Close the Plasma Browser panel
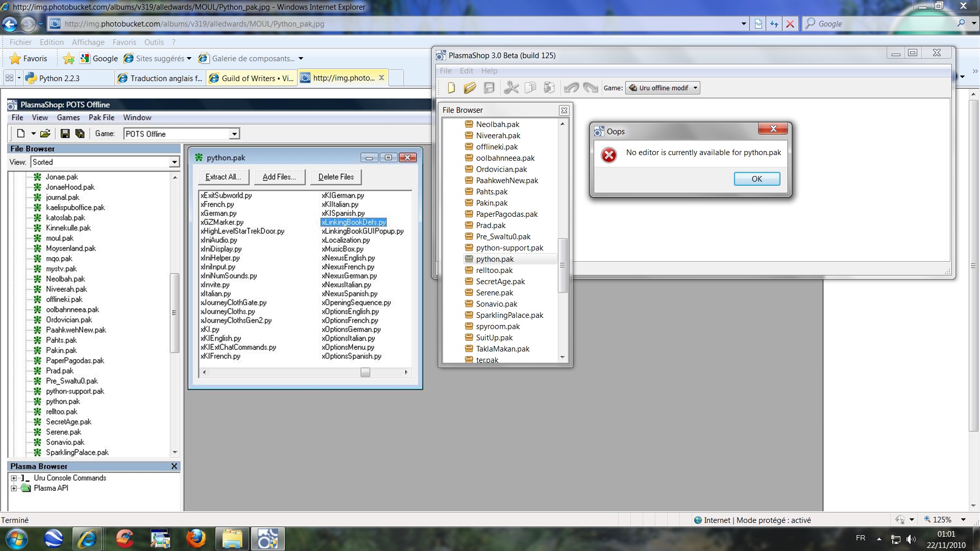 pyautogui.click(x=174, y=466)
